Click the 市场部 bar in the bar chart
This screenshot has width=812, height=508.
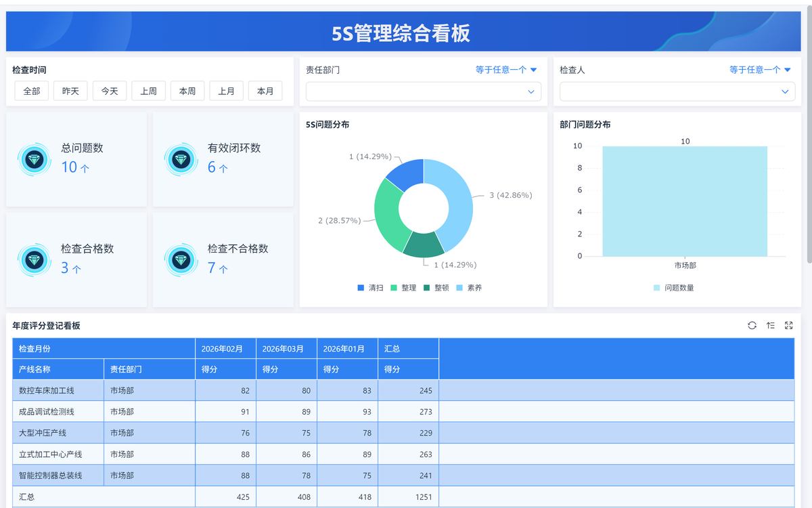point(685,201)
